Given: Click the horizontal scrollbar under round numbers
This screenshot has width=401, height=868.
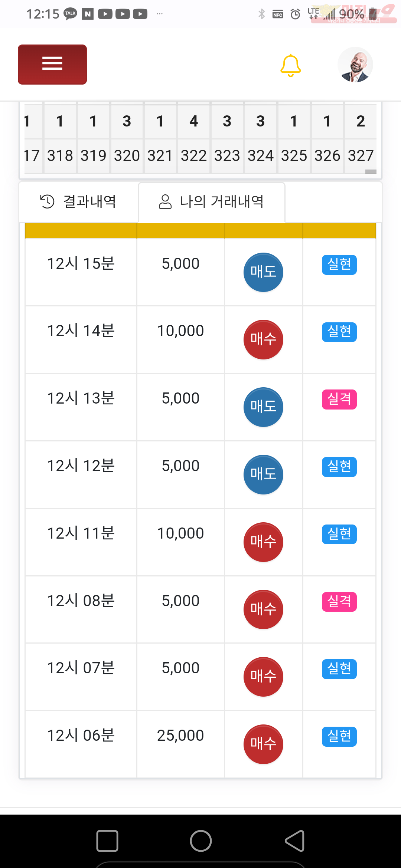Looking at the screenshot, I should (371, 171).
